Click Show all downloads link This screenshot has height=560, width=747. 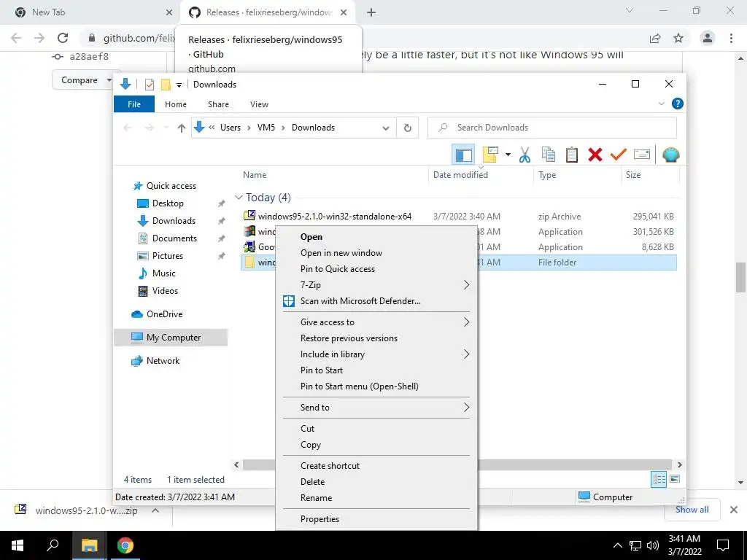click(692, 510)
